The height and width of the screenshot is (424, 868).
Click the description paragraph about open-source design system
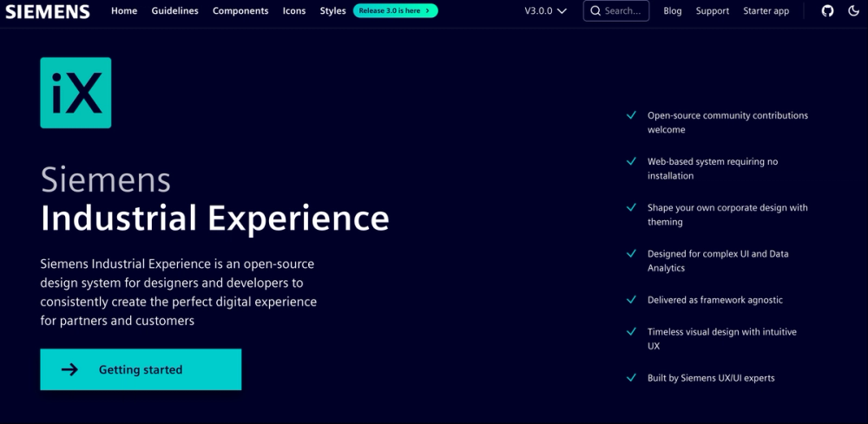click(x=178, y=292)
